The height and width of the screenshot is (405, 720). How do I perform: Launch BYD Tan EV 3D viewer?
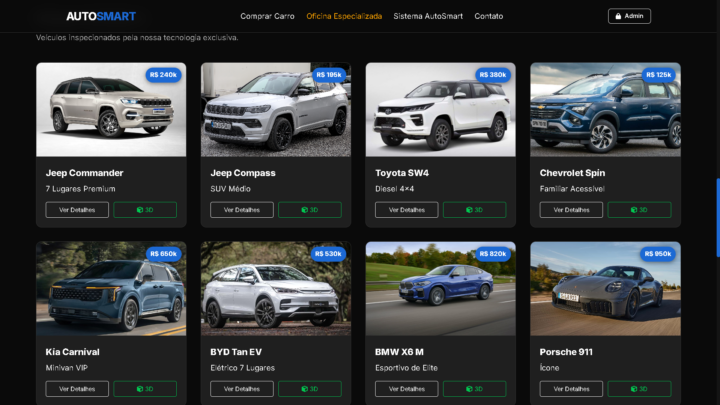(x=309, y=389)
